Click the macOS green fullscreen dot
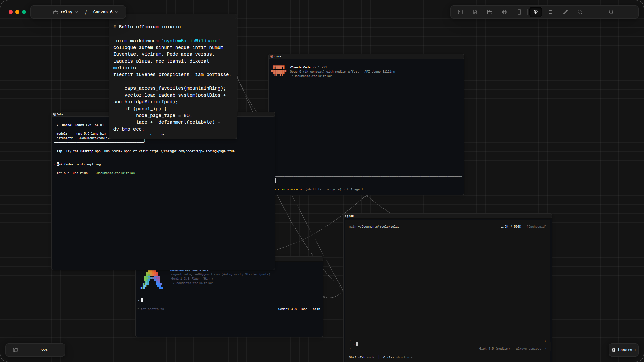 (x=24, y=12)
